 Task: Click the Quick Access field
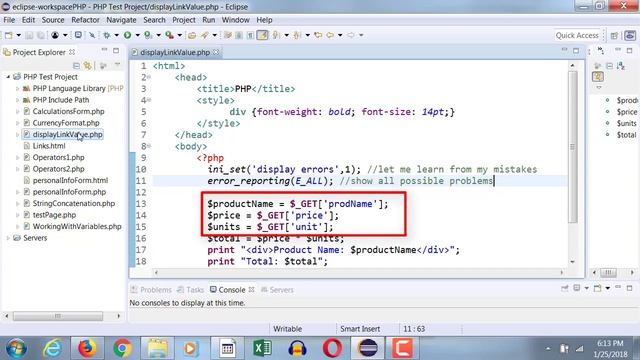[577, 36]
